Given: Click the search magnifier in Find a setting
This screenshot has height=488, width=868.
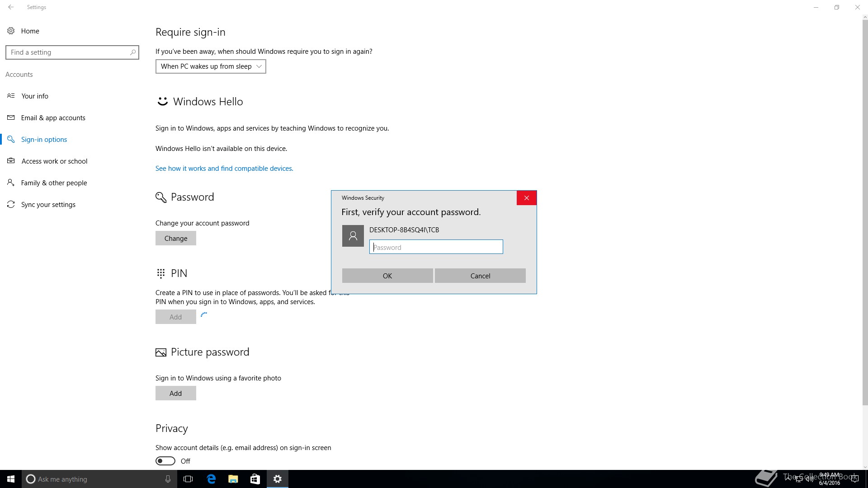Looking at the screenshot, I should point(132,52).
